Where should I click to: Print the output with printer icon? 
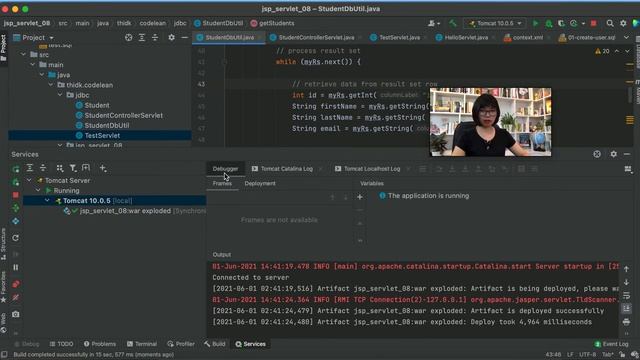627,322
